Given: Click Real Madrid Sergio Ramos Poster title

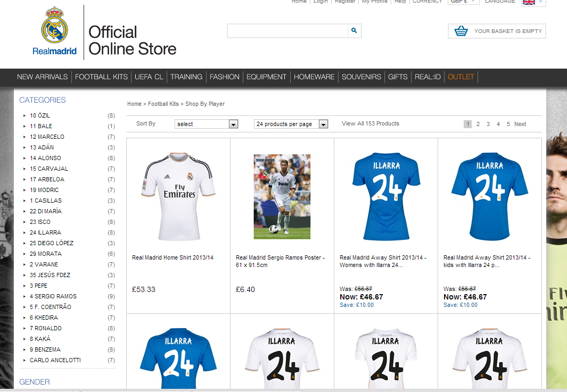Looking at the screenshot, I should (x=280, y=261).
